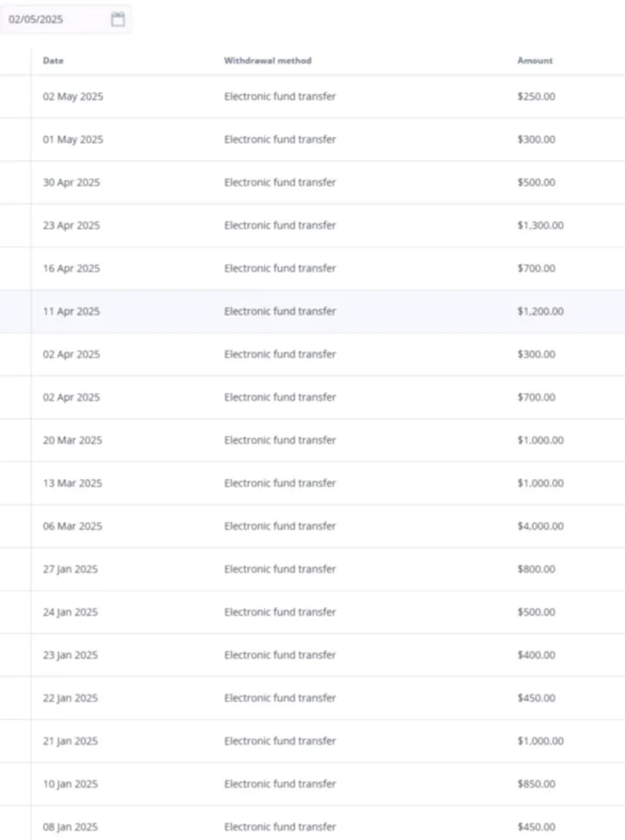Click the highlighted 11 Apr 2025 row

click(x=280, y=312)
